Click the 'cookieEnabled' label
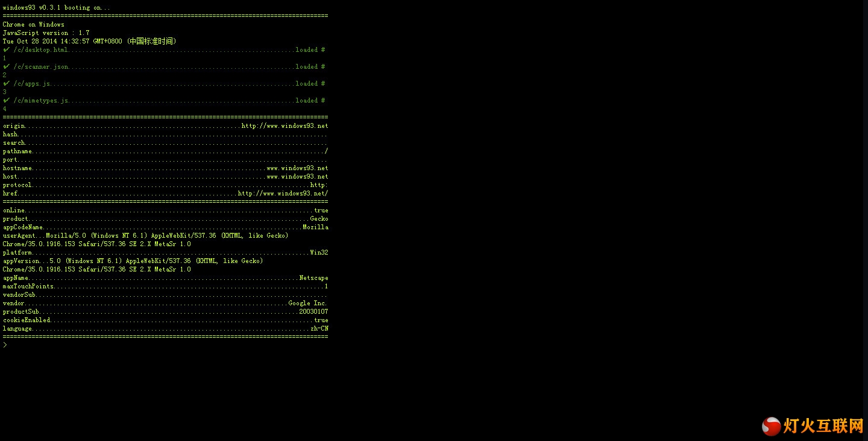Image resolution: width=868 pixels, height=441 pixels. click(x=27, y=320)
